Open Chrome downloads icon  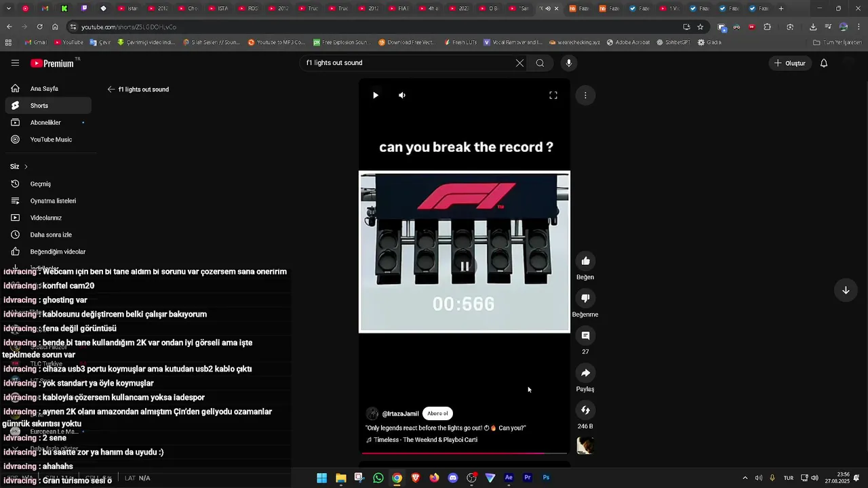point(813,27)
